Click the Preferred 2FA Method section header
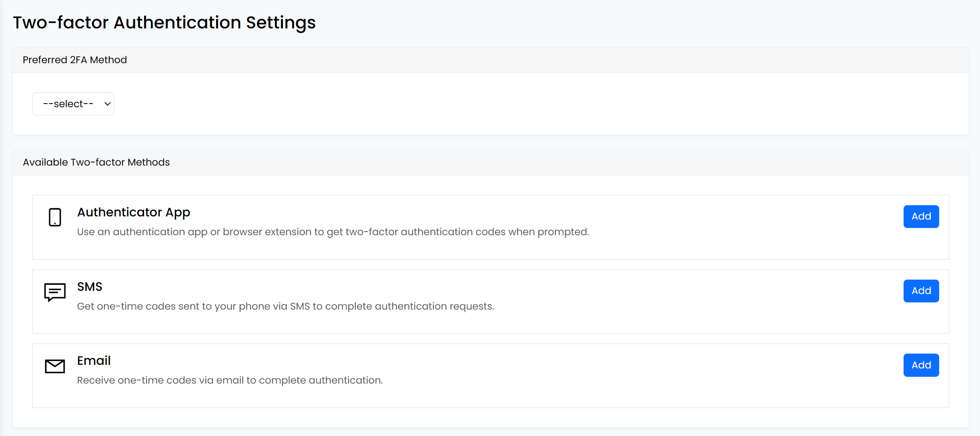 [75, 59]
